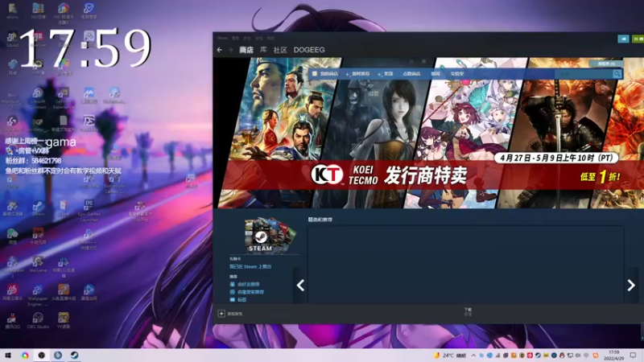Open the 游戏 games menu
The image size is (644, 362).
coord(258,38)
